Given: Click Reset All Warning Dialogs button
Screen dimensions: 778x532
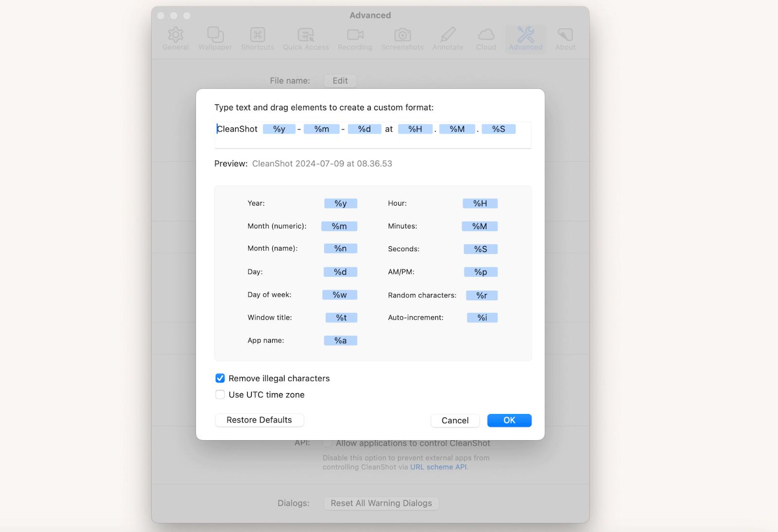Looking at the screenshot, I should [381, 503].
